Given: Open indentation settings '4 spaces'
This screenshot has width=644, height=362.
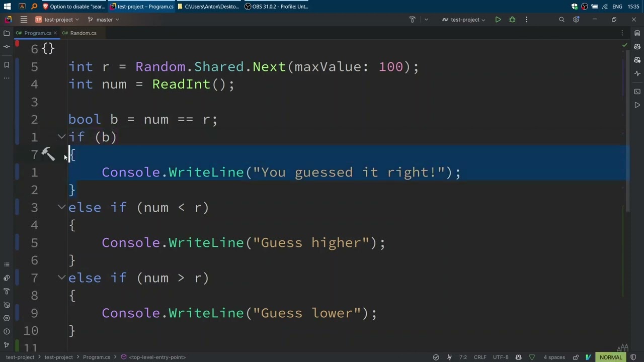Looking at the screenshot, I should tap(554, 357).
